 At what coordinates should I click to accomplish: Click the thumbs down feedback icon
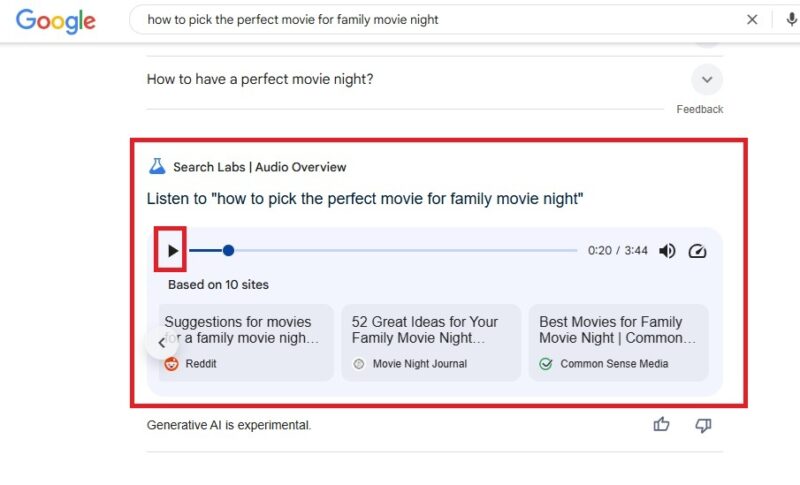click(703, 425)
